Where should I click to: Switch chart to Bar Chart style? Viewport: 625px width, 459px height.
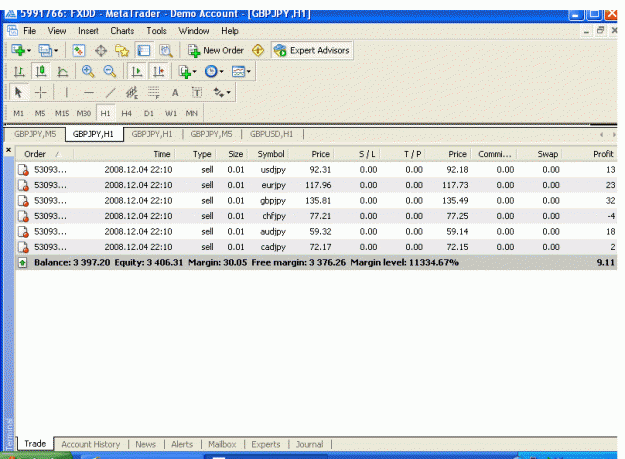coord(19,72)
